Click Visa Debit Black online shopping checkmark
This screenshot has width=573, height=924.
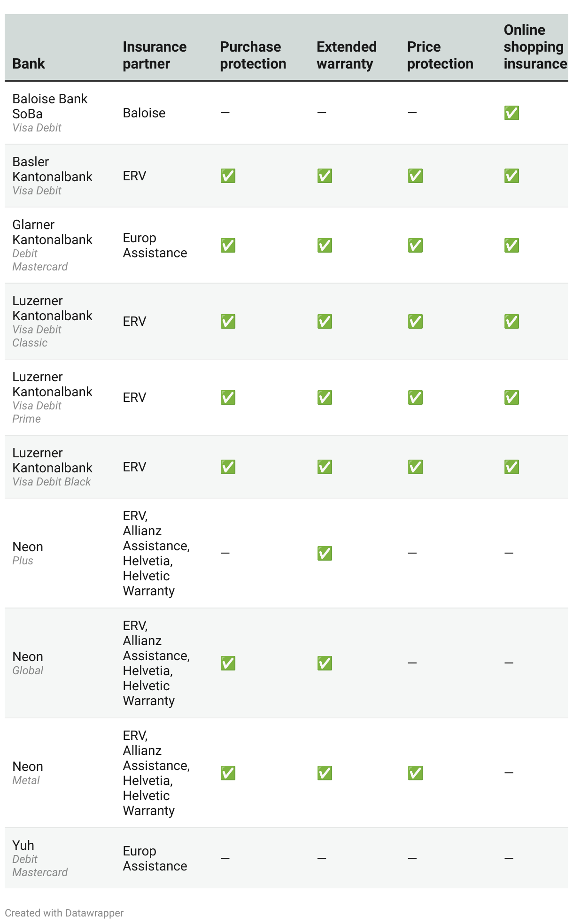pyautogui.click(x=511, y=467)
